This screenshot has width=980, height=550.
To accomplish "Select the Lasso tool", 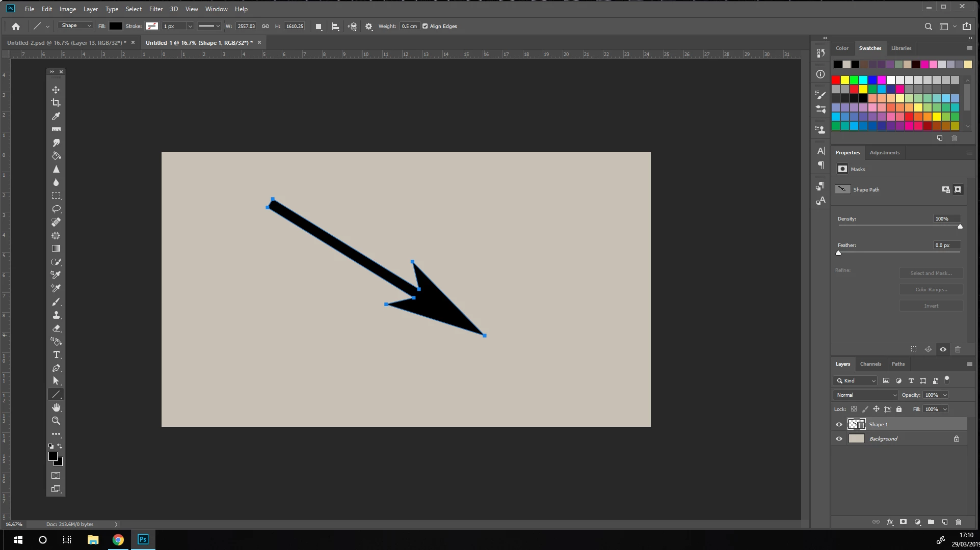I will point(56,209).
